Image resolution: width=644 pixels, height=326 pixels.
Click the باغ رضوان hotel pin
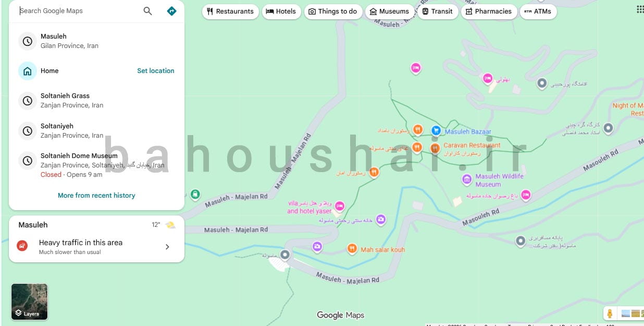click(526, 195)
